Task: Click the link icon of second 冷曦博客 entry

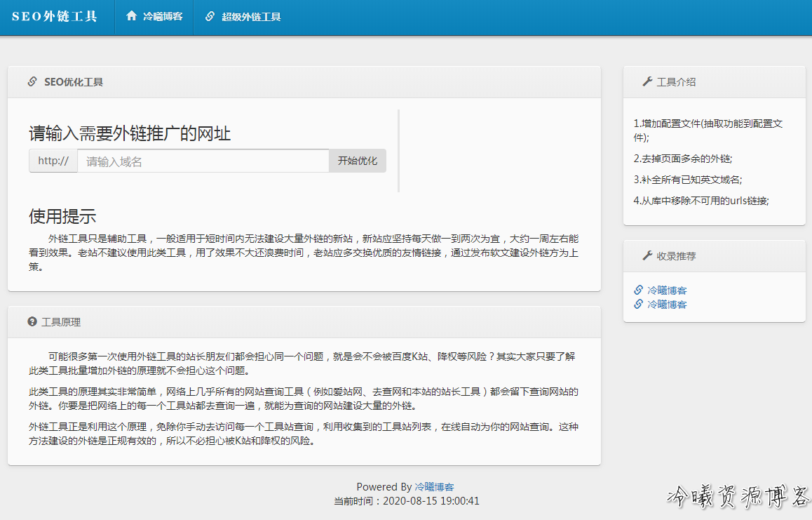Action: pyautogui.click(x=639, y=304)
